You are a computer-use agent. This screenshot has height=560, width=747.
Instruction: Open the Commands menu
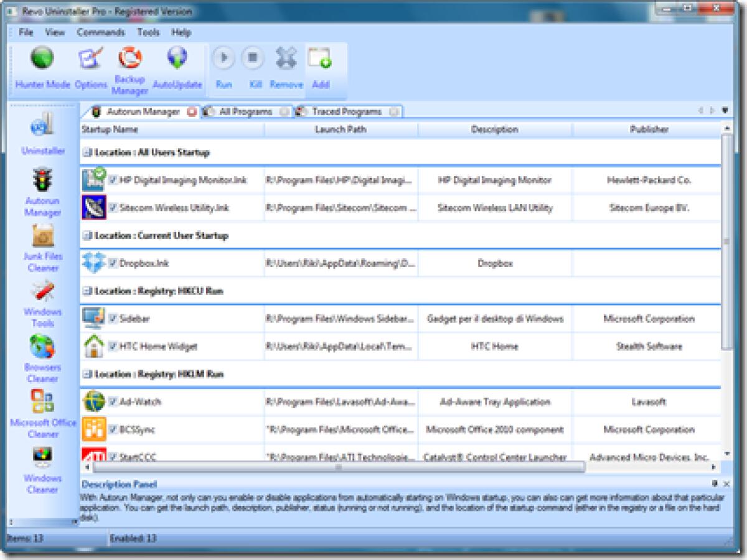click(x=100, y=32)
